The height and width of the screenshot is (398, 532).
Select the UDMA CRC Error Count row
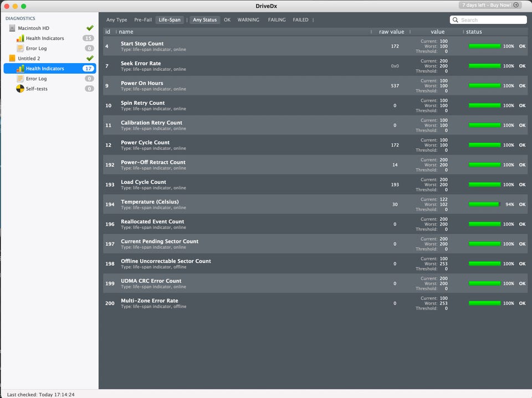click(315, 283)
